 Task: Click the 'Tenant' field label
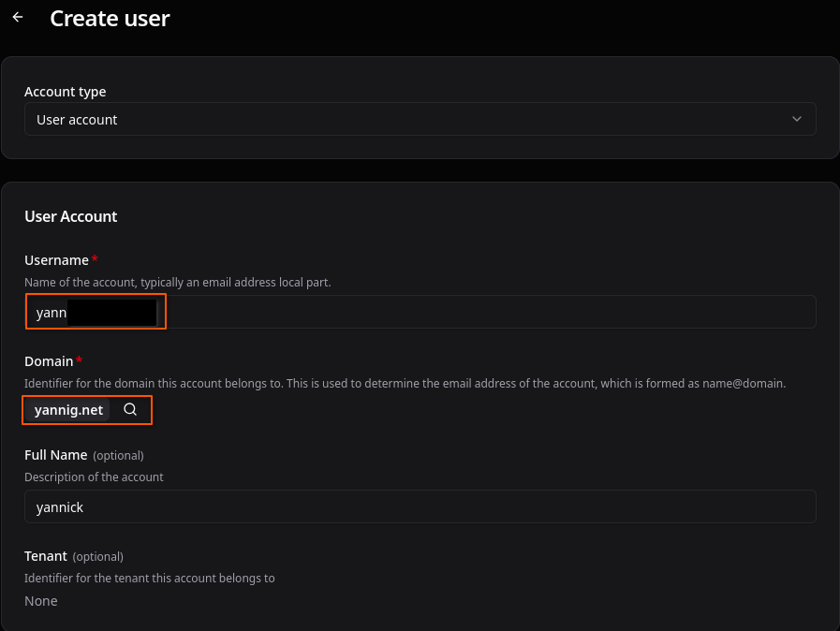point(45,556)
